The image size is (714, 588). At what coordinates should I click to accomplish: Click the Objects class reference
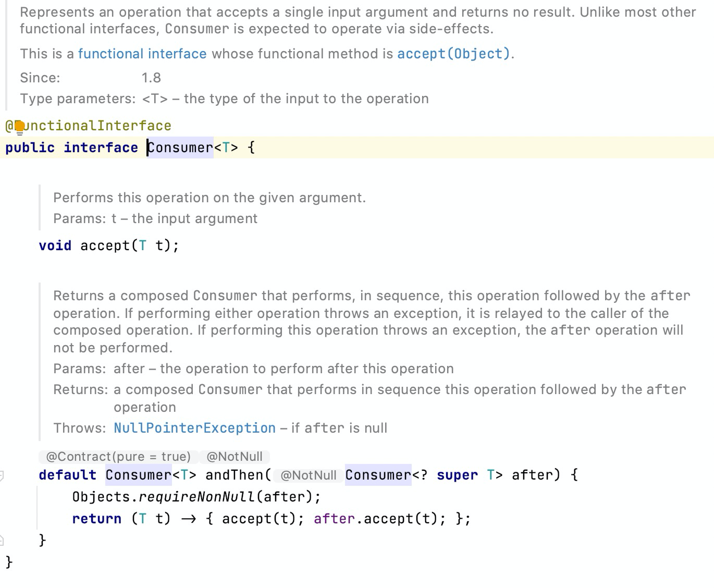101,497
